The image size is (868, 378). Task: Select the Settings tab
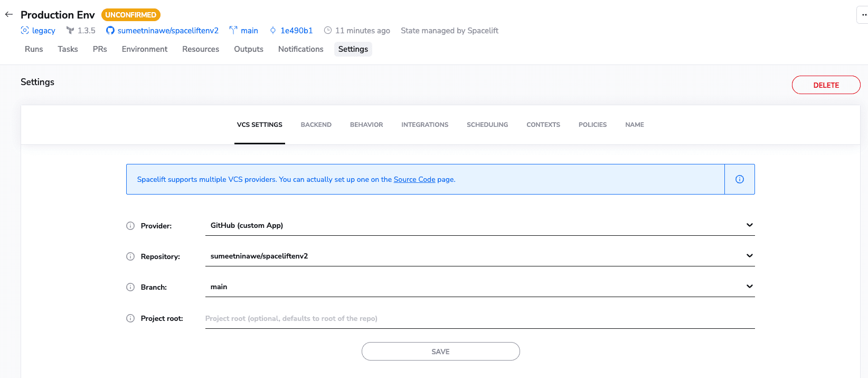[x=353, y=49]
